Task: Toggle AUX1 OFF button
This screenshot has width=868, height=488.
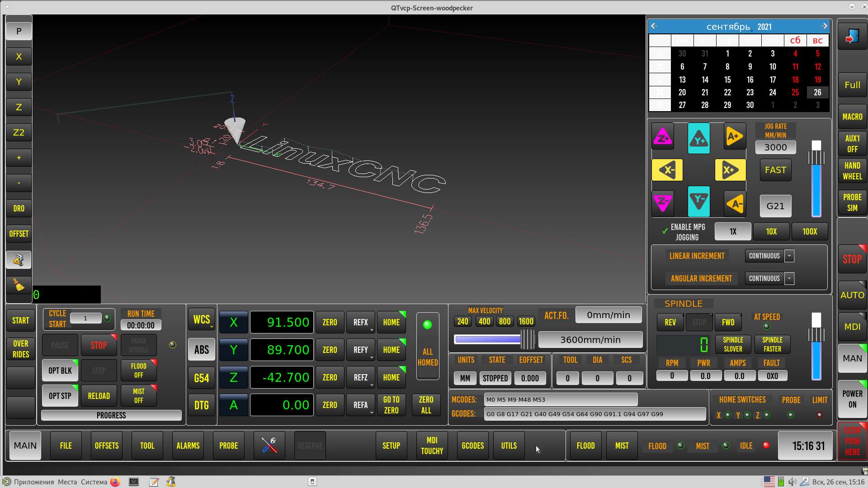Action: click(852, 144)
